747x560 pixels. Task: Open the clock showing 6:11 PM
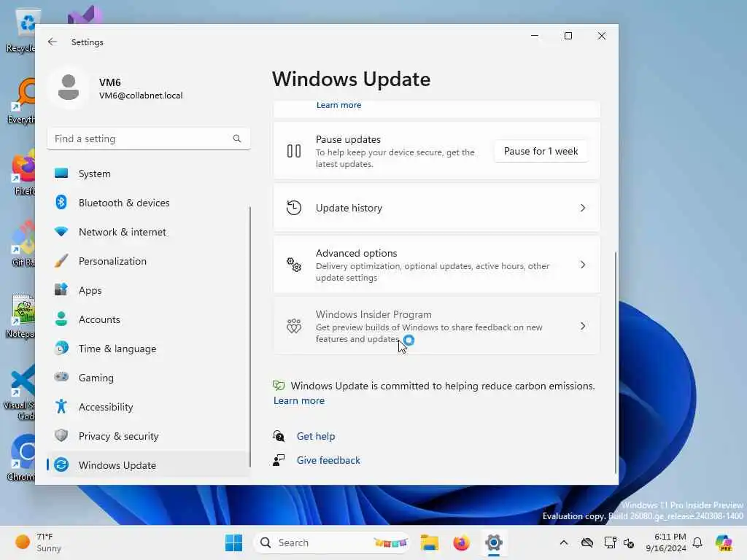click(x=666, y=542)
